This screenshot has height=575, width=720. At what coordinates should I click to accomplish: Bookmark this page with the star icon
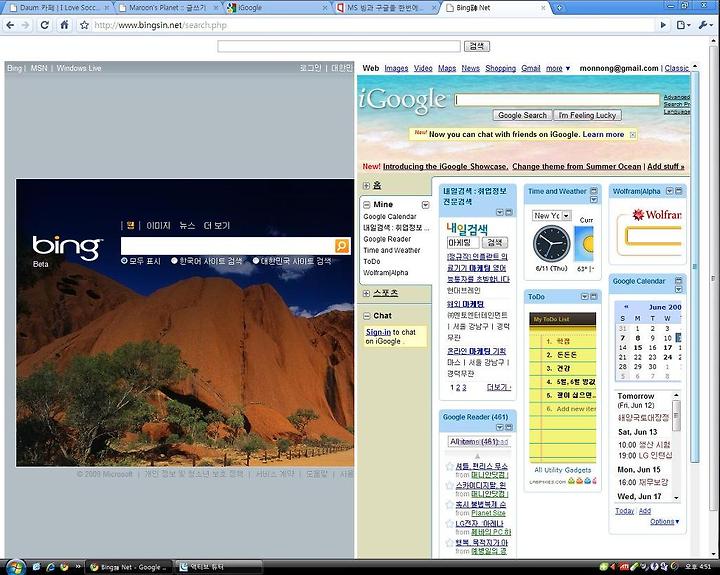coord(84,25)
